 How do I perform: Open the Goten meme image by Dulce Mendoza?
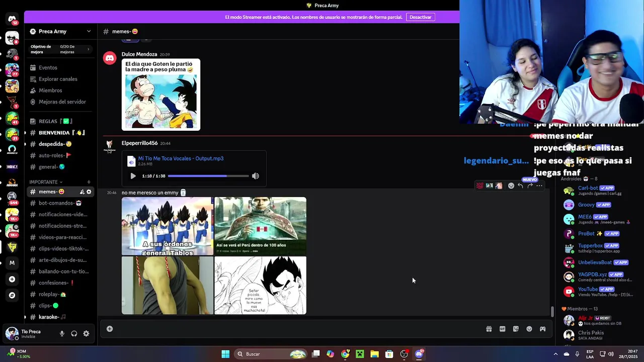coord(161,95)
